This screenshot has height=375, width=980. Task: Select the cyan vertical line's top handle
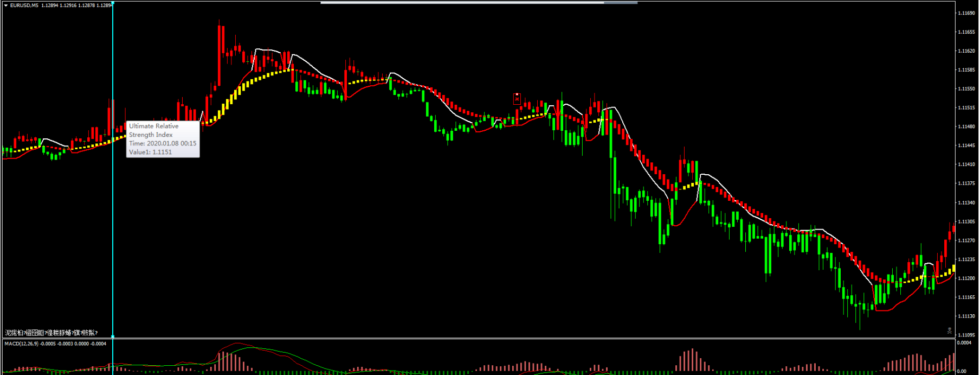(x=113, y=3)
